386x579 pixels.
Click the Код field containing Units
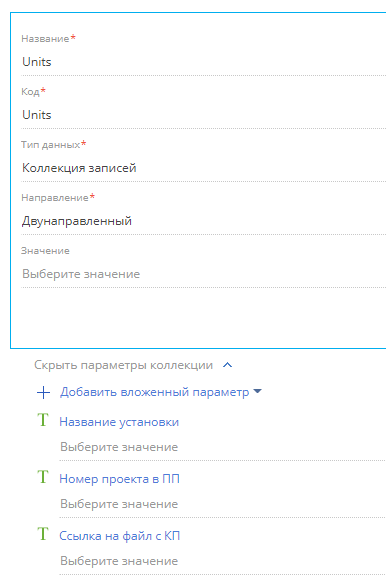pos(204,115)
